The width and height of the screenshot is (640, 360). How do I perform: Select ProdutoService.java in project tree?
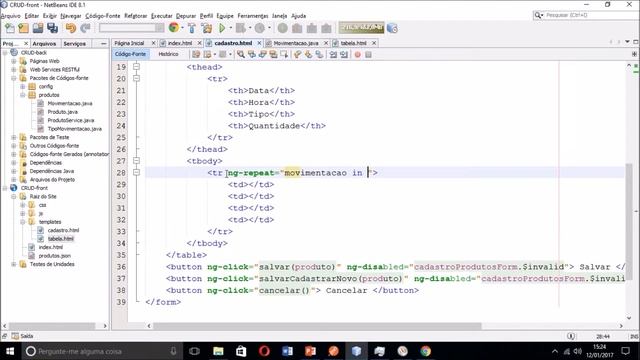71,120
